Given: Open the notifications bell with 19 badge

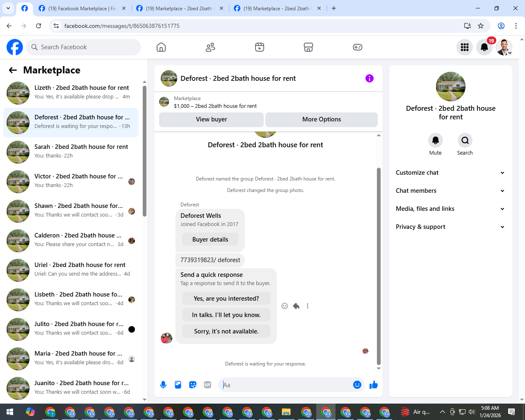Looking at the screenshot, I should click(x=484, y=47).
